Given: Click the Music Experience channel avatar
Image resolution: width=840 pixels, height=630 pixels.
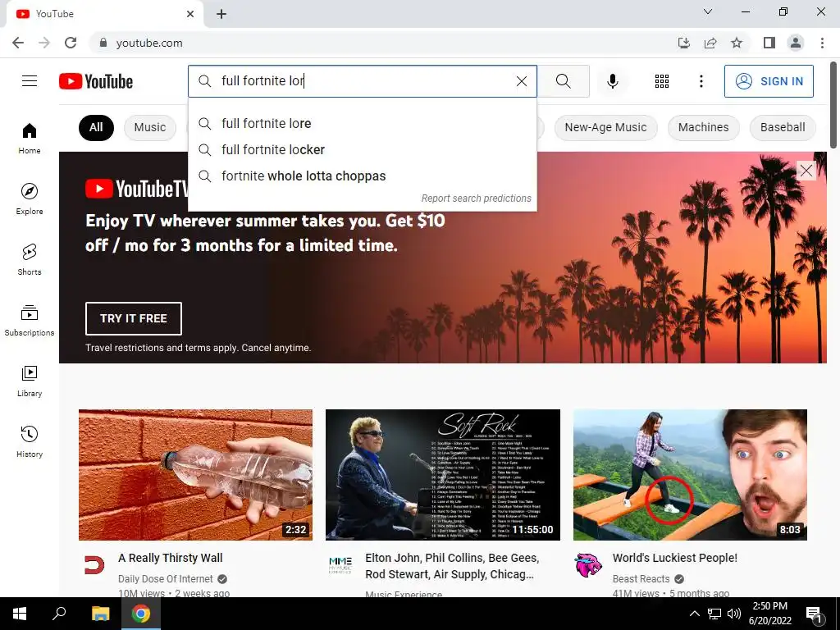Looking at the screenshot, I should (340, 565).
